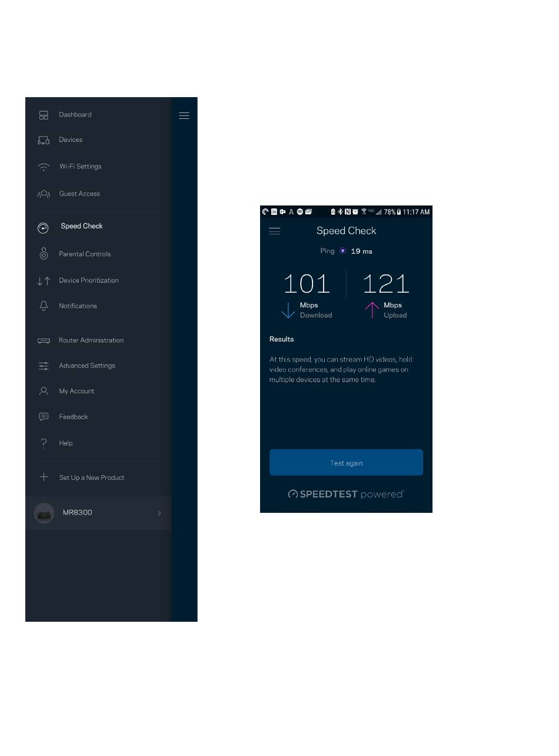The image size is (559, 756).
Task: Click the Speedtest powered logo
Action: (x=346, y=494)
